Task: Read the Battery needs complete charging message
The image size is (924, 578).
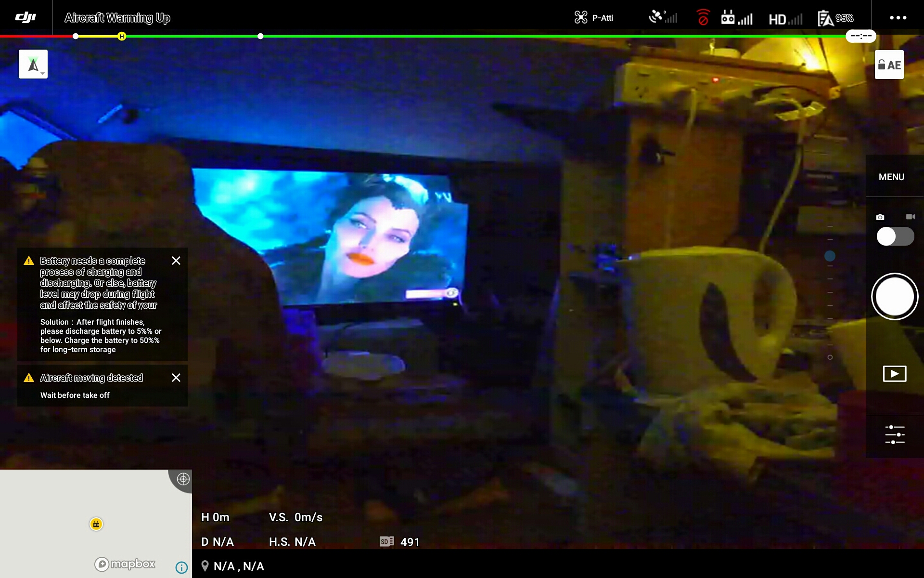Action: (x=98, y=283)
